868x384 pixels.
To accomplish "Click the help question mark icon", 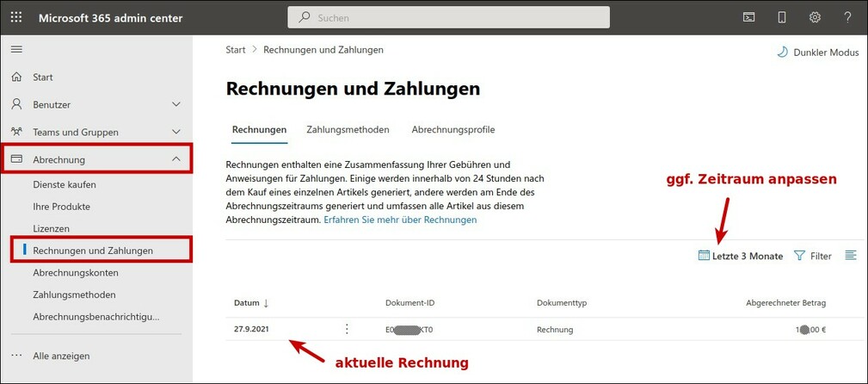I will (847, 17).
